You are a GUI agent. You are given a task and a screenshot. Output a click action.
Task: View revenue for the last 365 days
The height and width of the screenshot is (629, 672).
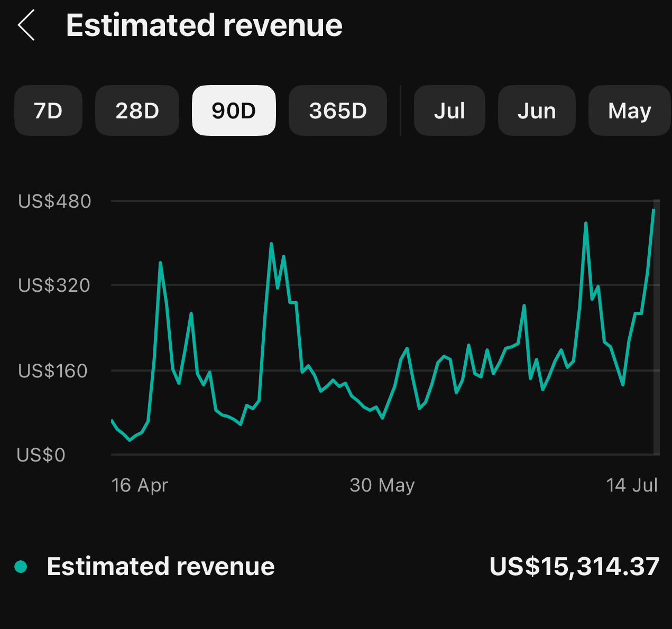pyautogui.click(x=337, y=110)
